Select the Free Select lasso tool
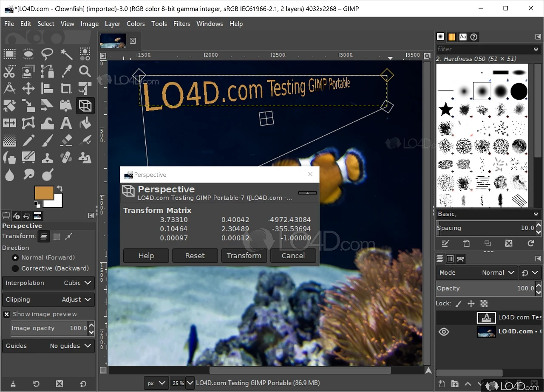544x392 pixels. [47, 54]
